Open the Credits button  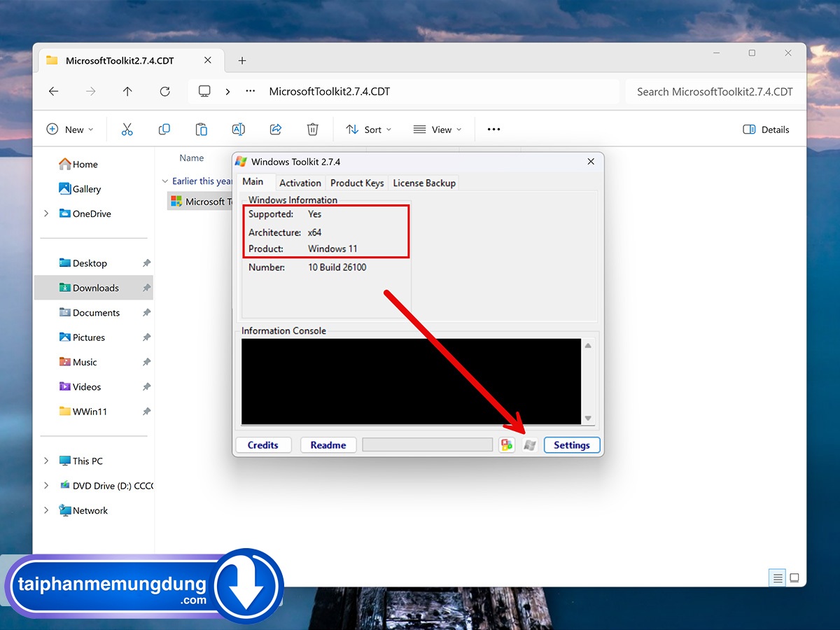[262, 444]
